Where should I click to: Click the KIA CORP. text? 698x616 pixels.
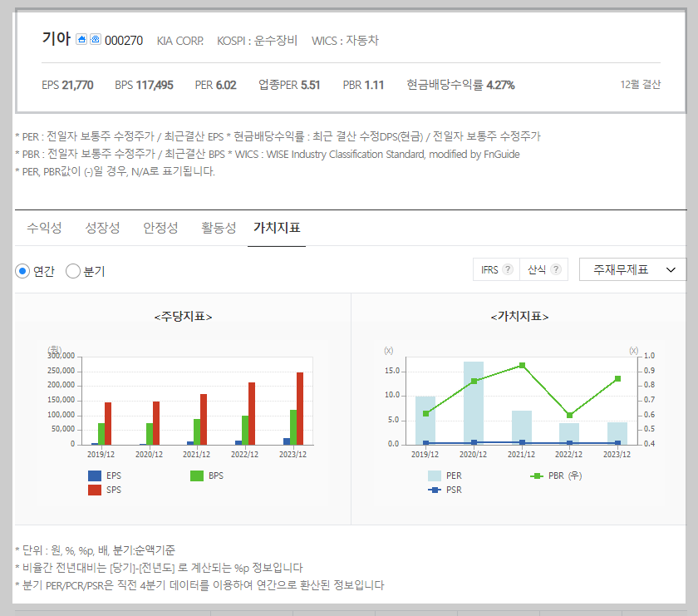(x=180, y=41)
